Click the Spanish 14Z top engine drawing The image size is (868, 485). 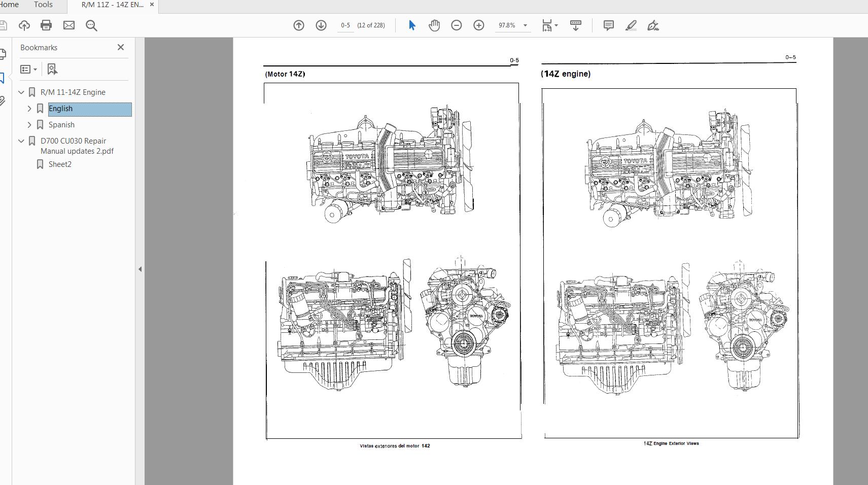click(391, 163)
